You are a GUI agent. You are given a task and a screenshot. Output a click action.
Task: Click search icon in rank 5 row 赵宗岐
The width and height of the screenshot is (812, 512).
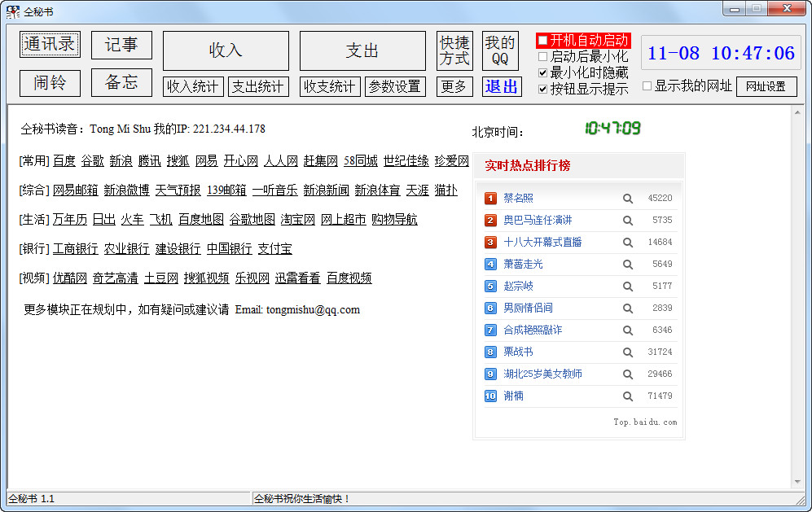(x=628, y=287)
